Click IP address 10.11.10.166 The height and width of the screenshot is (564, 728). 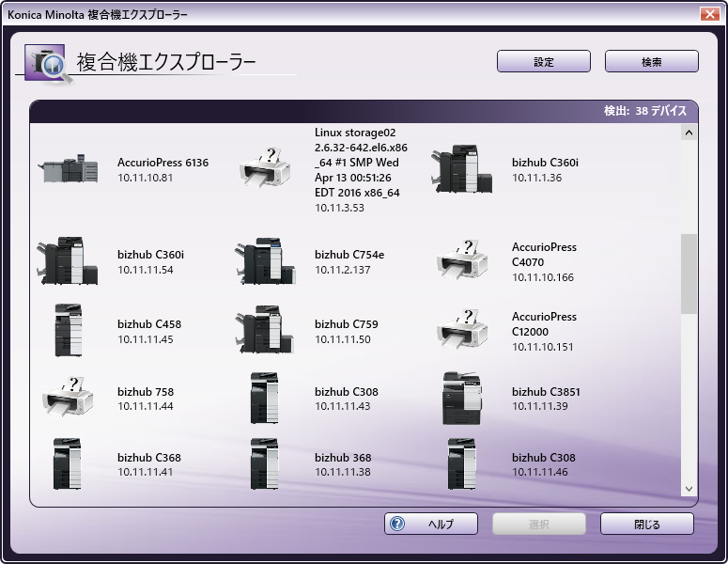point(543,277)
